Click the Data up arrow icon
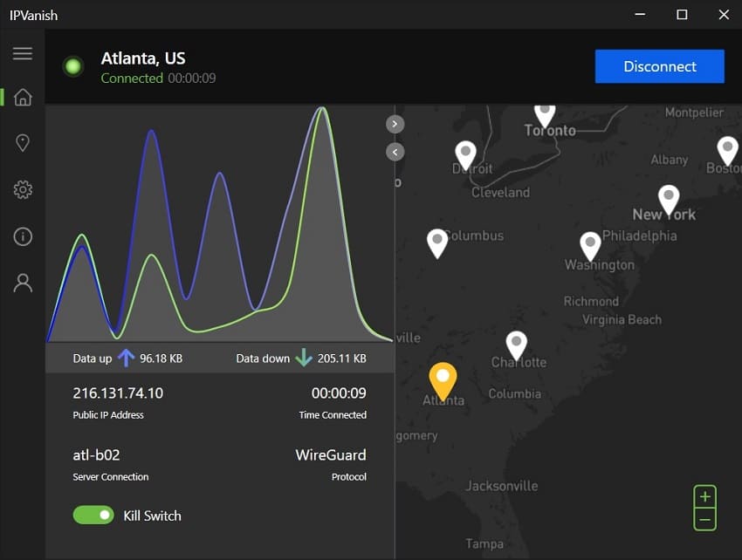Screen dimensions: 742x560 (x=126, y=358)
